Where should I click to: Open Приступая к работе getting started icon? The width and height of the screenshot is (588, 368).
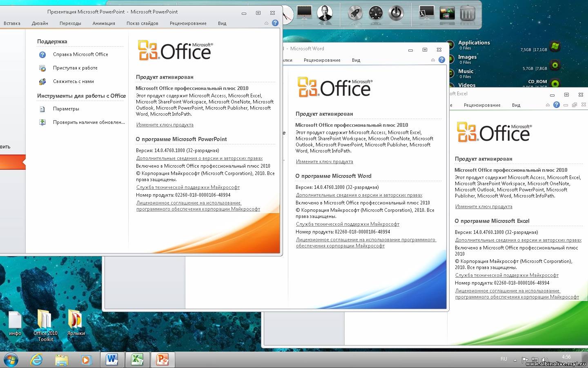tap(42, 68)
